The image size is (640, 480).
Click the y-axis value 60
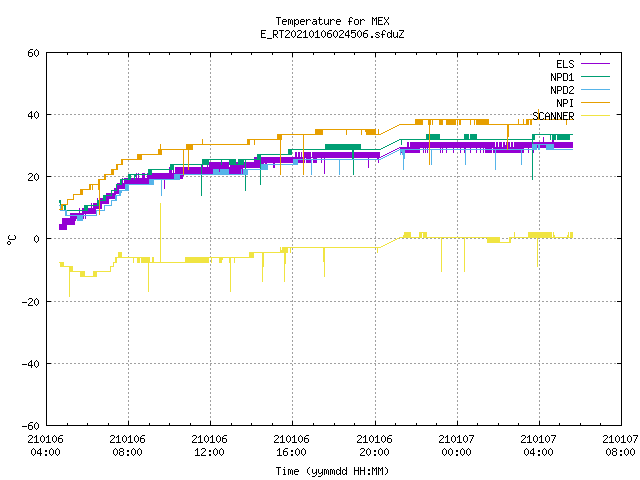(x=33, y=53)
